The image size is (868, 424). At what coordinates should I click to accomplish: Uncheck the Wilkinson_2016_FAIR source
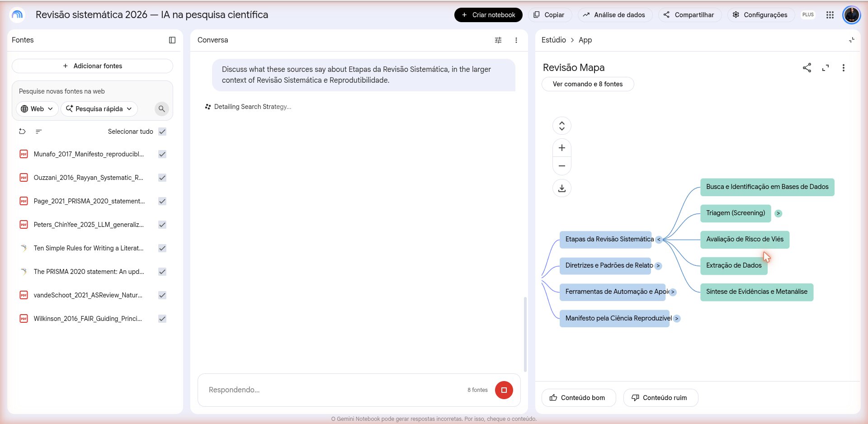(x=162, y=319)
